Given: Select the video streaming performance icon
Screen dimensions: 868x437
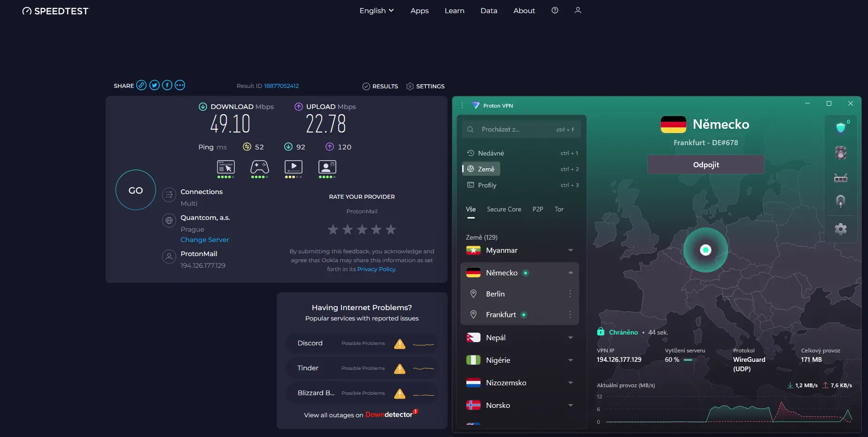Looking at the screenshot, I should [x=293, y=167].
